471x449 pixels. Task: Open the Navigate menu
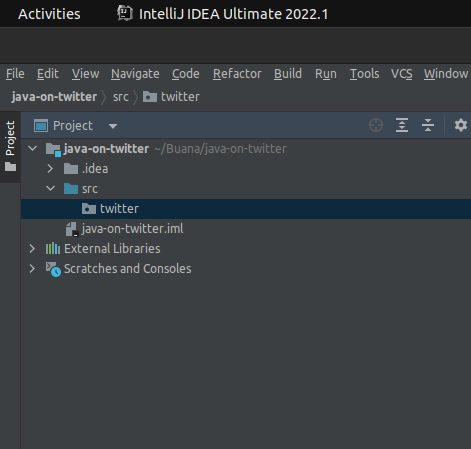[x=135, y=74]
